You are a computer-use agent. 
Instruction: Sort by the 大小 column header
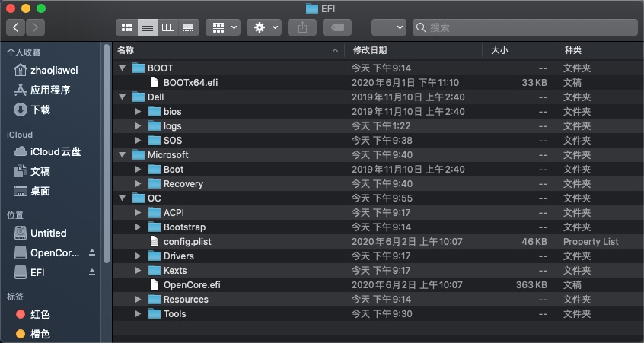click(x=519, y=50)
